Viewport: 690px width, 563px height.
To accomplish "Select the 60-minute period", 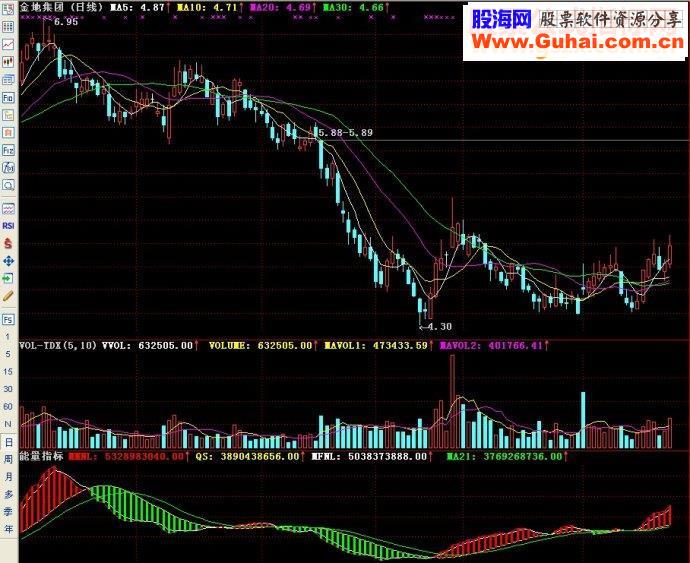I will 8,406.
